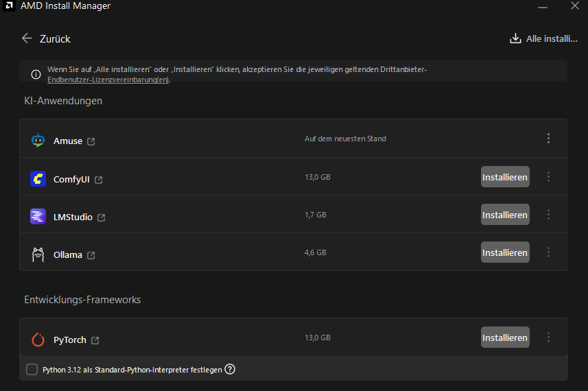
Task: Install Ollama with its Installieren button
Action: (x=505, y=252)
